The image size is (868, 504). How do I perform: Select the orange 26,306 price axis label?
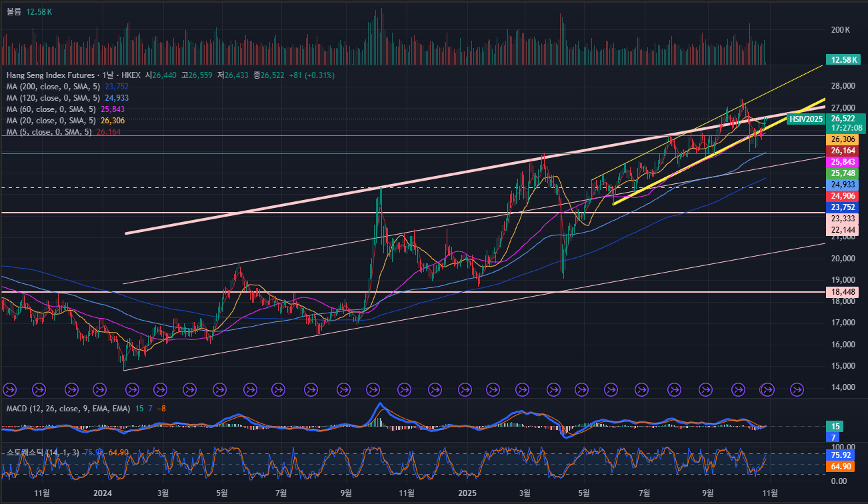coord(844,139)
